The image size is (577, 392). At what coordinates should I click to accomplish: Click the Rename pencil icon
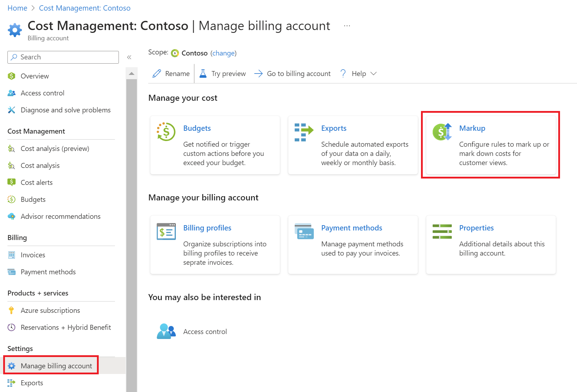click(157, 74)
